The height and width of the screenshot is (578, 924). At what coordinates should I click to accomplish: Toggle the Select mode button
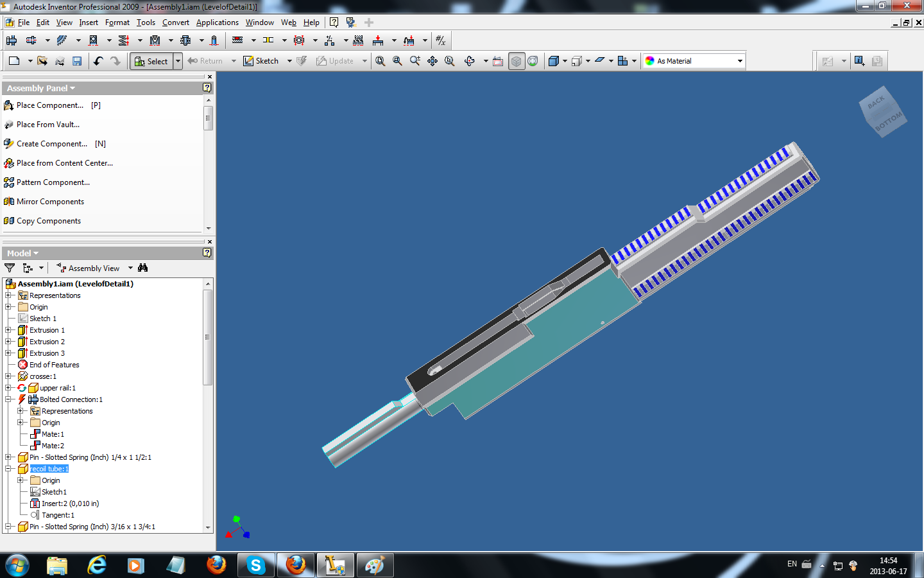pos(151,61)
